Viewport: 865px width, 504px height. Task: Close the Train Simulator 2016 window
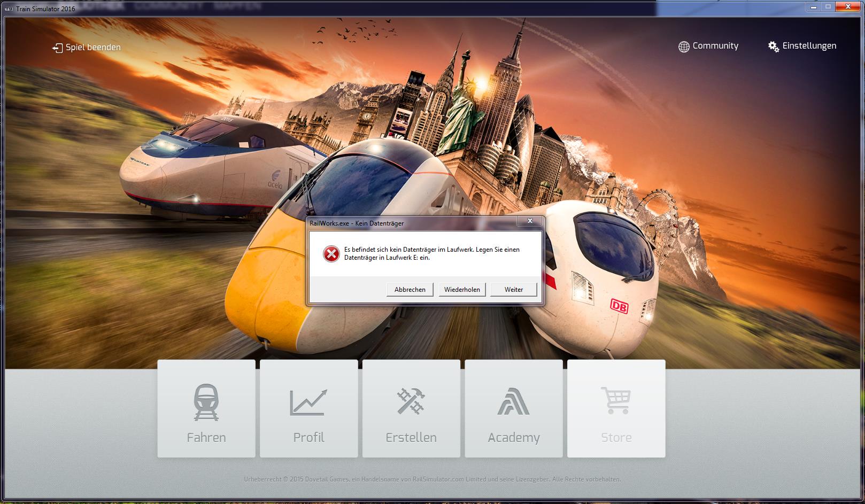click(848, 6)
